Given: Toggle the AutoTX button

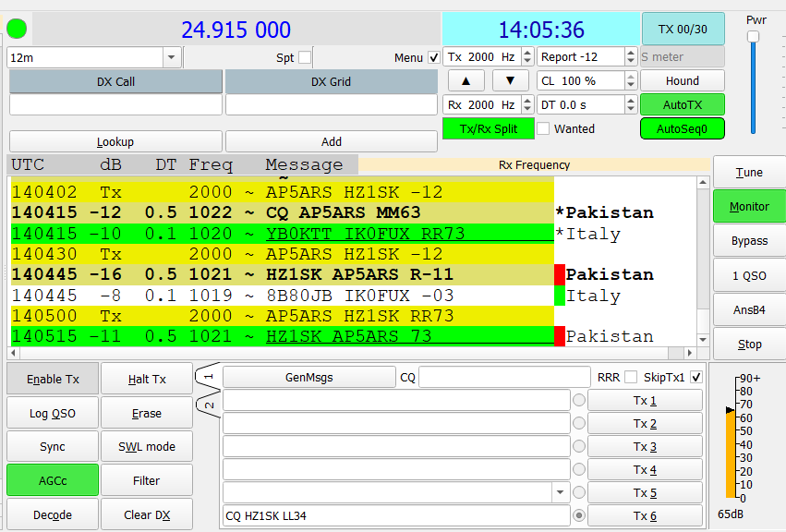Looking at the screenshot, I should [683, 104].
